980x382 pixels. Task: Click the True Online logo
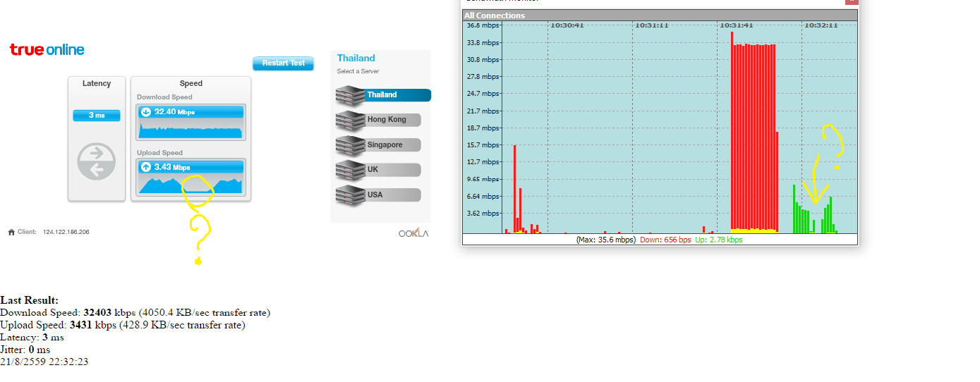click(x=47, y=49)
